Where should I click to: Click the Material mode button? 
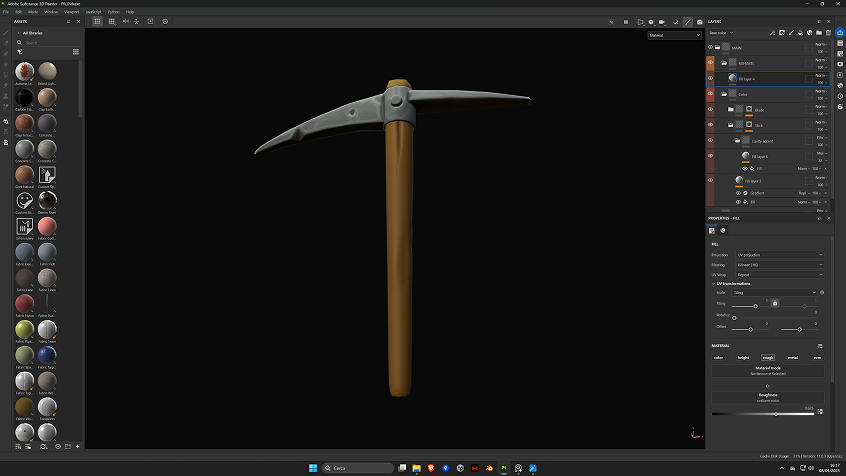click(767, 370)
